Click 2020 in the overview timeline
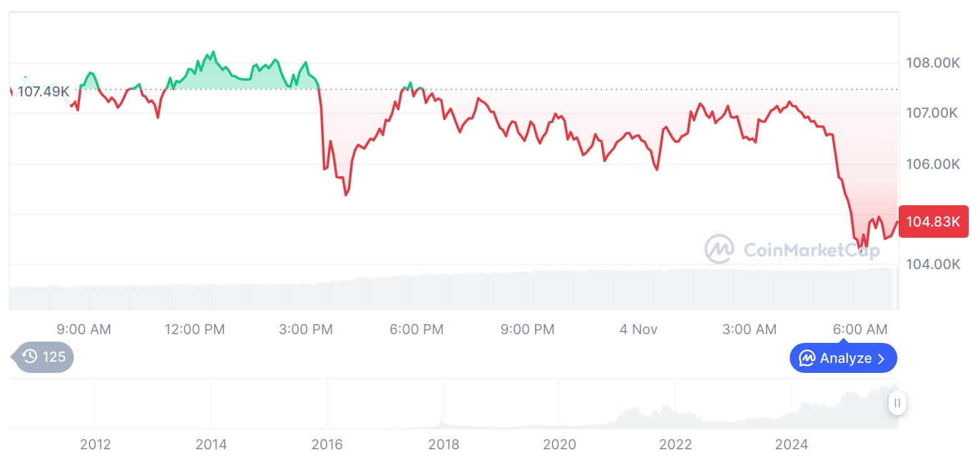 [x=559, y=445]
